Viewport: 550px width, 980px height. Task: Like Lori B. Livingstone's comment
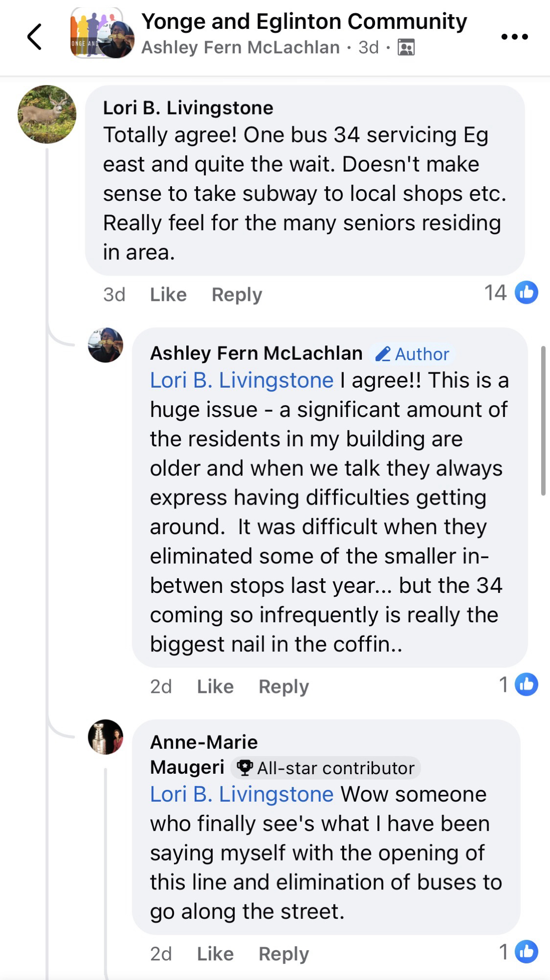tap(168, 294)
